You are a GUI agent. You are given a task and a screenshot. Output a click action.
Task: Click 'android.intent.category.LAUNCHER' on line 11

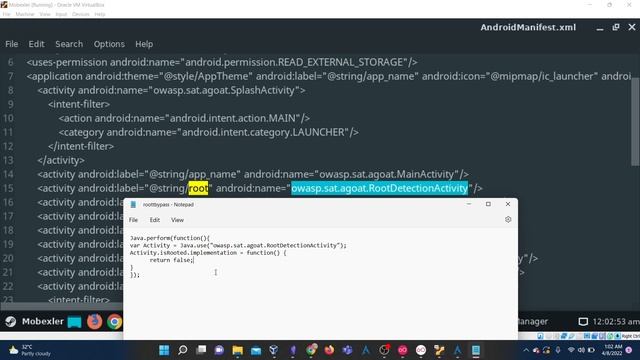click(x=263, y=132)
